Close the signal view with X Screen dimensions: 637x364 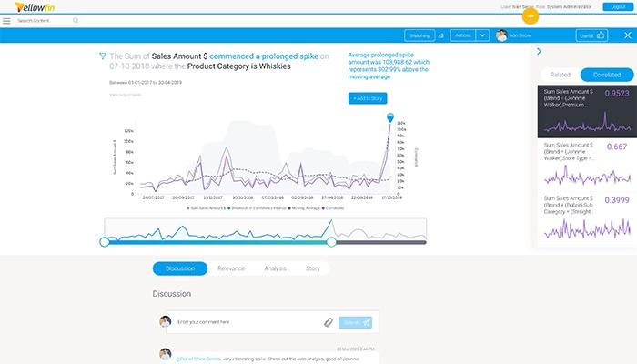pyautogui.click(x=628, y=35)
